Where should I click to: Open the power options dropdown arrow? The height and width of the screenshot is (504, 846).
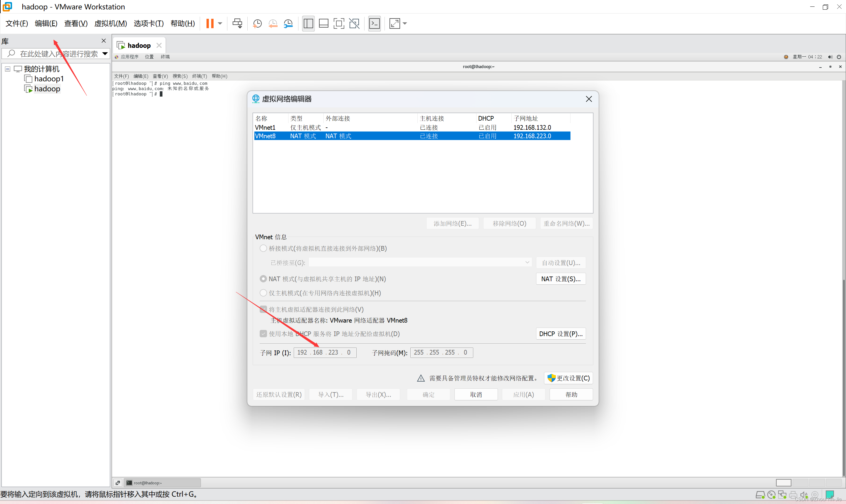[x=220, y=23]
